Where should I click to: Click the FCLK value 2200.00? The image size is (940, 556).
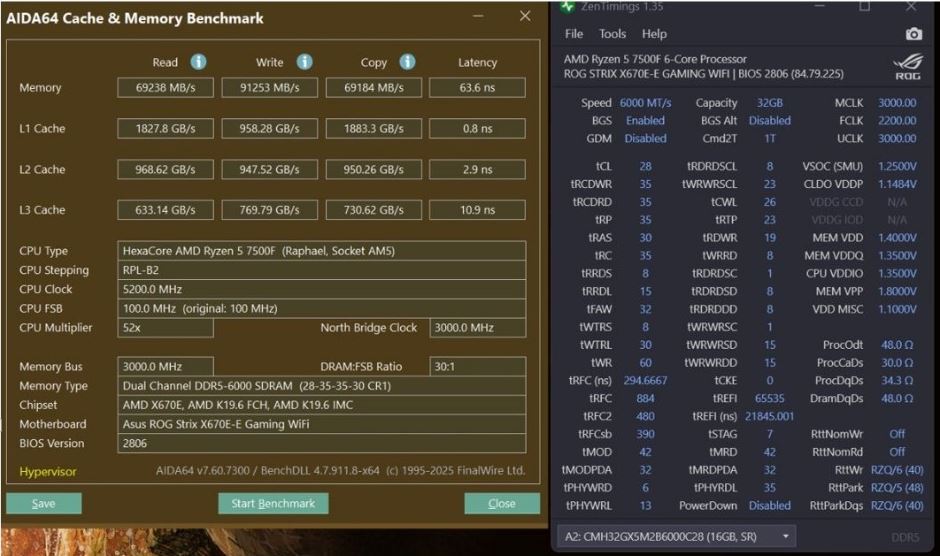897,121
